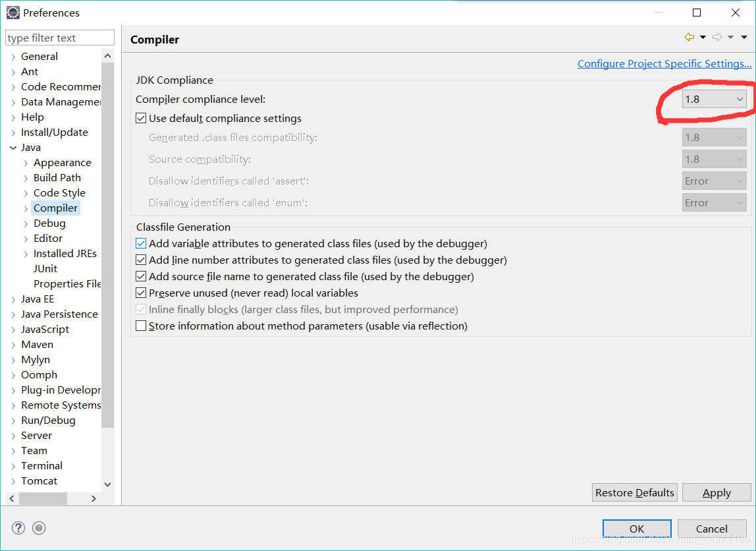
Task: Click Configure Project Specific Settings link
Action: pos(664,64)
